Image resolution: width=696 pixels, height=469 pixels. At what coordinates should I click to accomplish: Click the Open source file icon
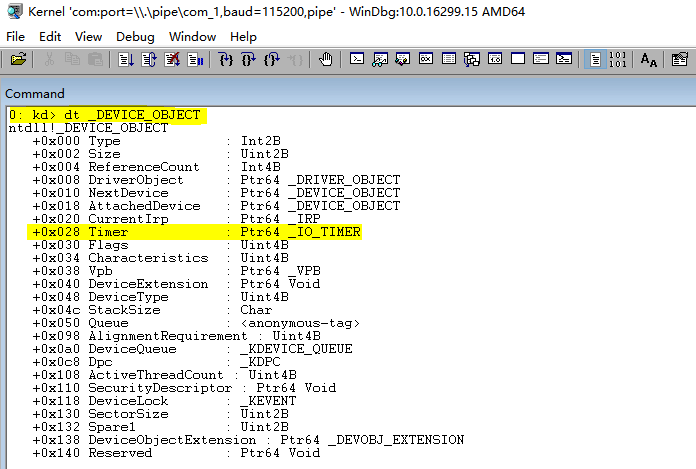coord(18,59)
